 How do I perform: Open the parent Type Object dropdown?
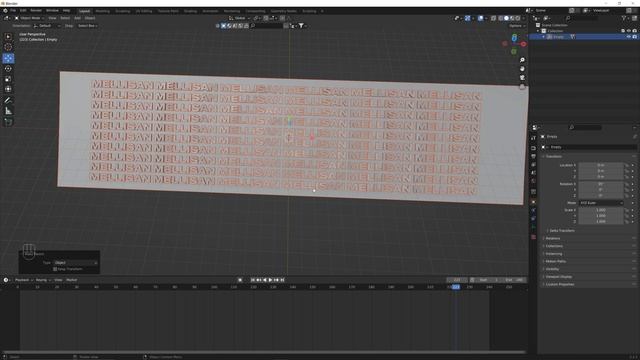click(x=76, y=263)
